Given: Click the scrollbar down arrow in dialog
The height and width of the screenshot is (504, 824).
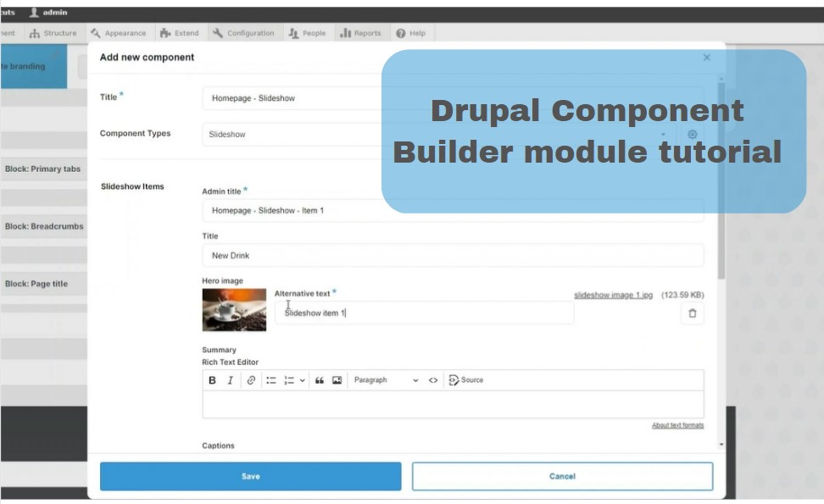Looking at the screenshot, I should [721, 445].
